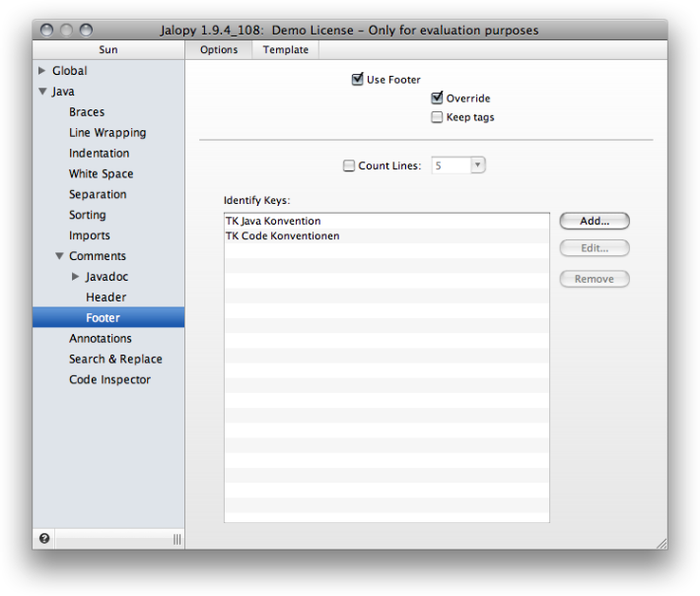
Task: Select the TK Java Konvention key
Action: (x=386, y=221)
